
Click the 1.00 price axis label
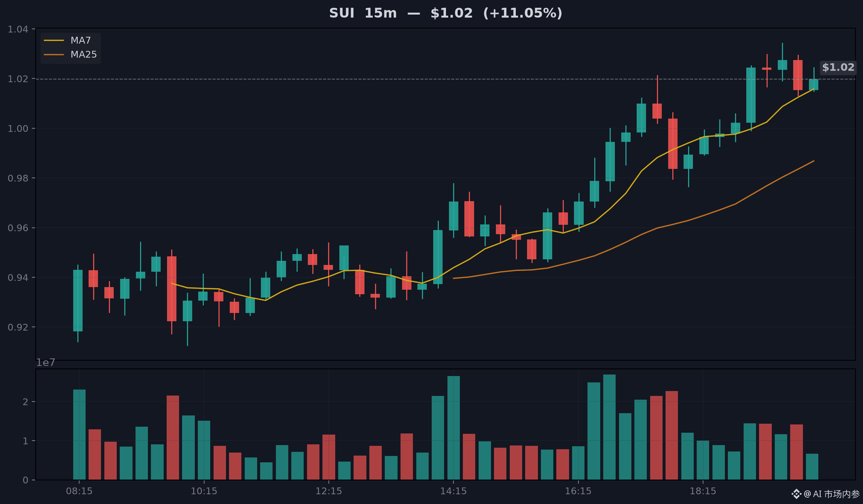[x=18, y=129]
